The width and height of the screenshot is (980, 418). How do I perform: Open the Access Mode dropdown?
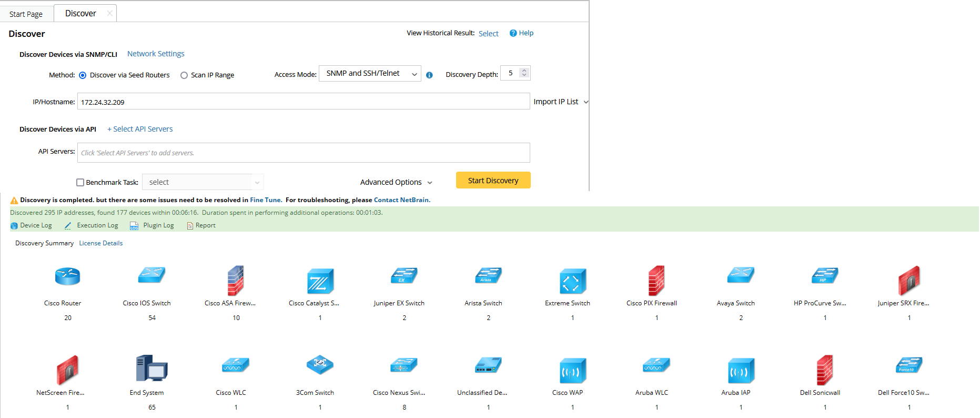tap(370, 74)
